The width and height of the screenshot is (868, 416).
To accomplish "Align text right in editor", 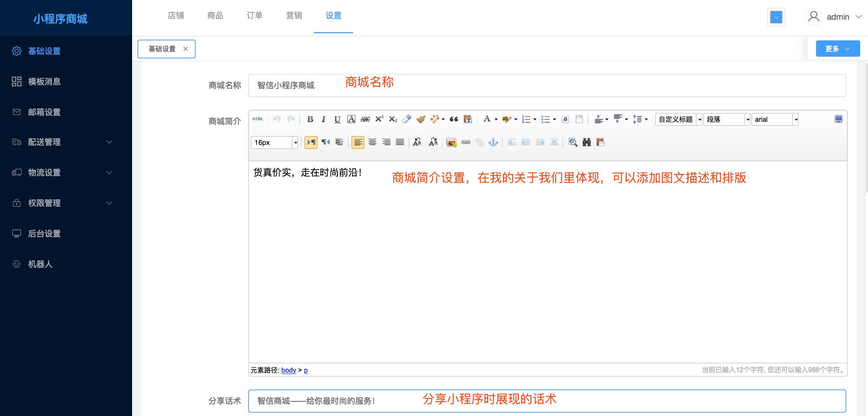I will (x=386, y=142).
